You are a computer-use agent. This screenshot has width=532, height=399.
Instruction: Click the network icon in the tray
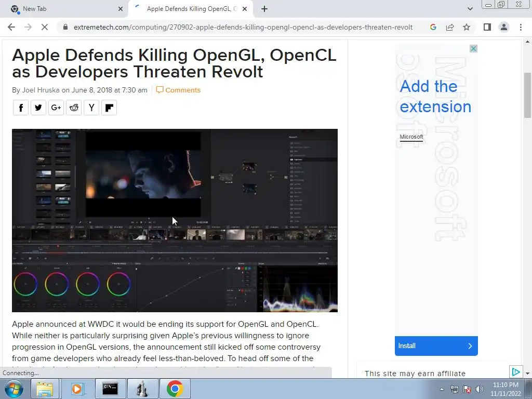(454, 389)
